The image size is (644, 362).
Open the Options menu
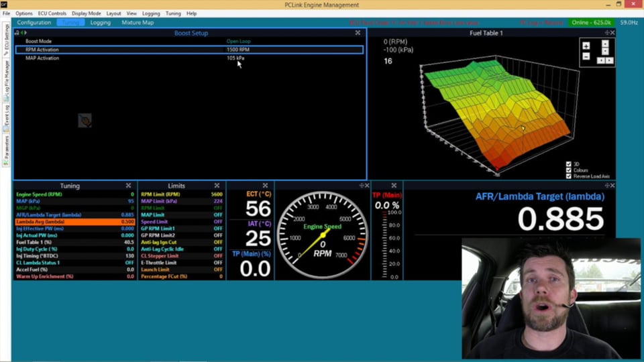[24, 13]
